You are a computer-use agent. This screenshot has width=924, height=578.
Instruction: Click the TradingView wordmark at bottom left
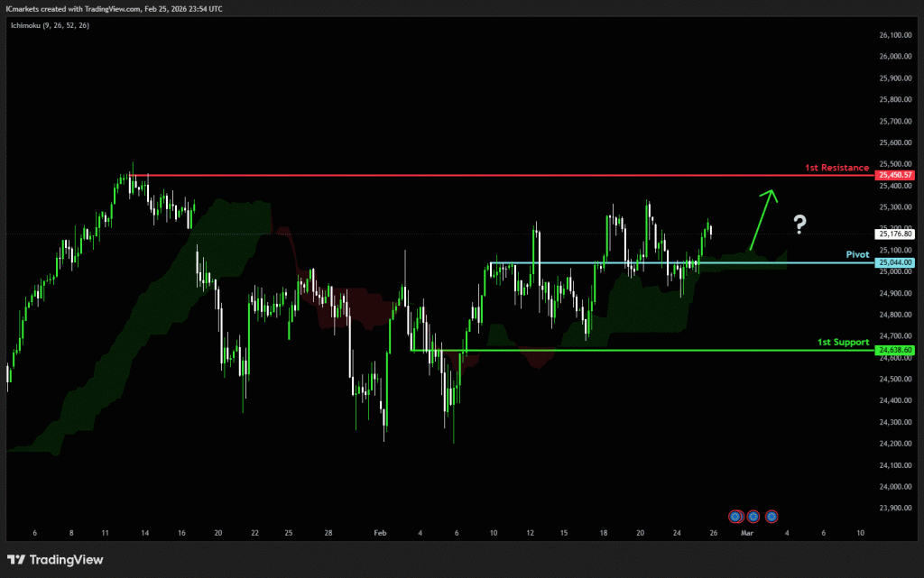pos(67,560)
